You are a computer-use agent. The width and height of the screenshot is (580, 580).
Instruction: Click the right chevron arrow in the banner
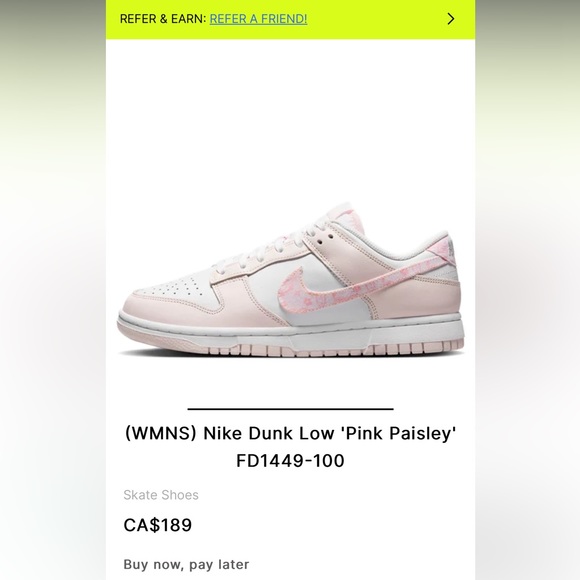pyautogui.click(x=451, y=18)
